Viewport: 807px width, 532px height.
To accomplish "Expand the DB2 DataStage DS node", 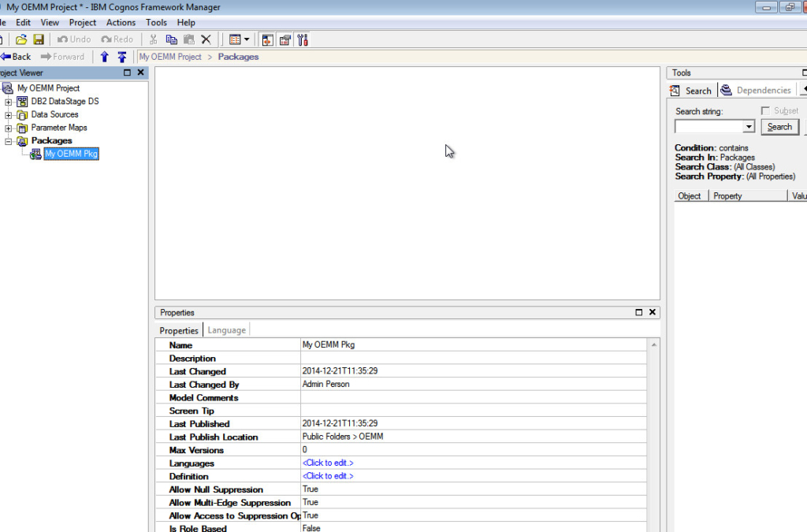I will click(8, 102).
